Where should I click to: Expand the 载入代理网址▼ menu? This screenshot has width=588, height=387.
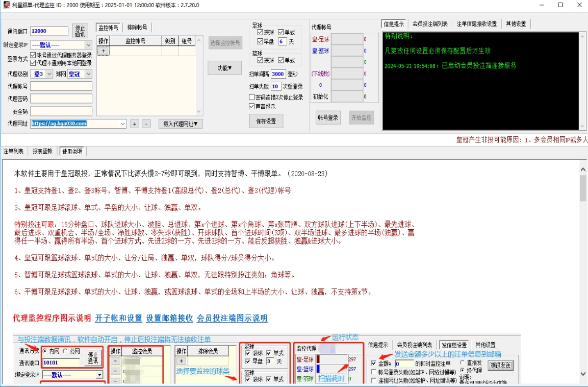pos(181,124)
